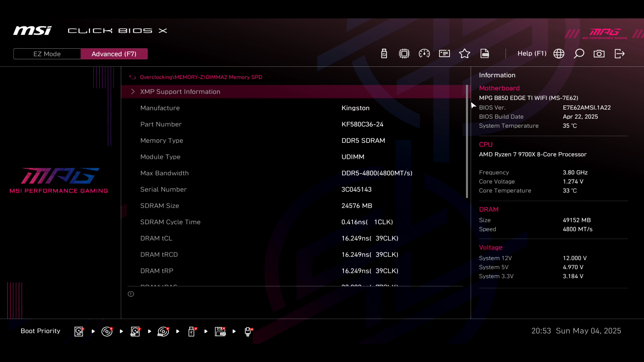This screenshot has height=362, width=644.
Task: Click the globe language icon
Action: (x=559, y=54)
